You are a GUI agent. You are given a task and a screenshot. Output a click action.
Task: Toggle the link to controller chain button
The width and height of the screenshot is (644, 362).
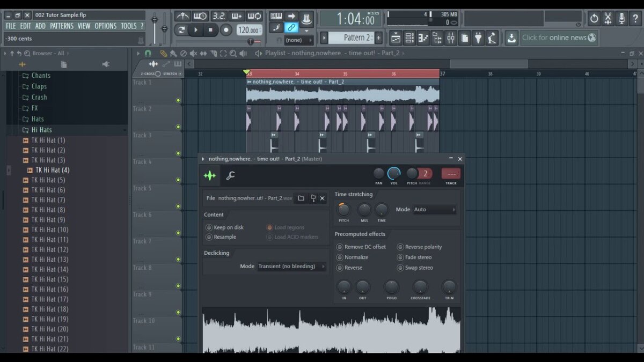tap(291, 28)
